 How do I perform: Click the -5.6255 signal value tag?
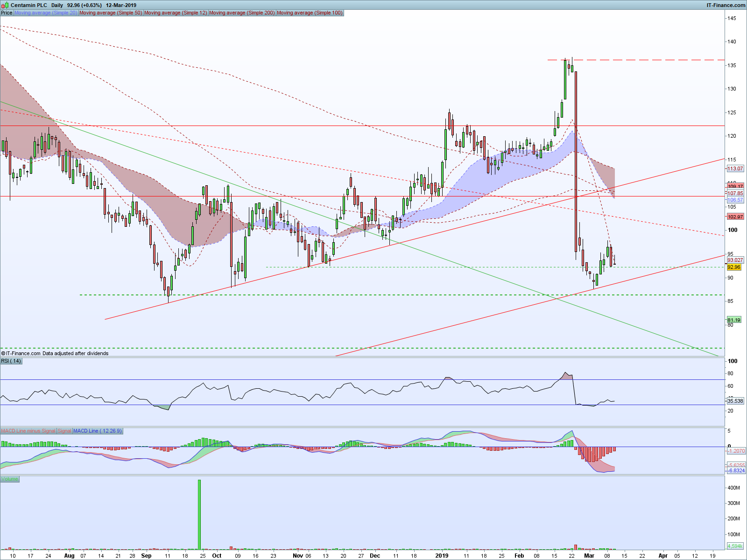click(x=736, y=465)
